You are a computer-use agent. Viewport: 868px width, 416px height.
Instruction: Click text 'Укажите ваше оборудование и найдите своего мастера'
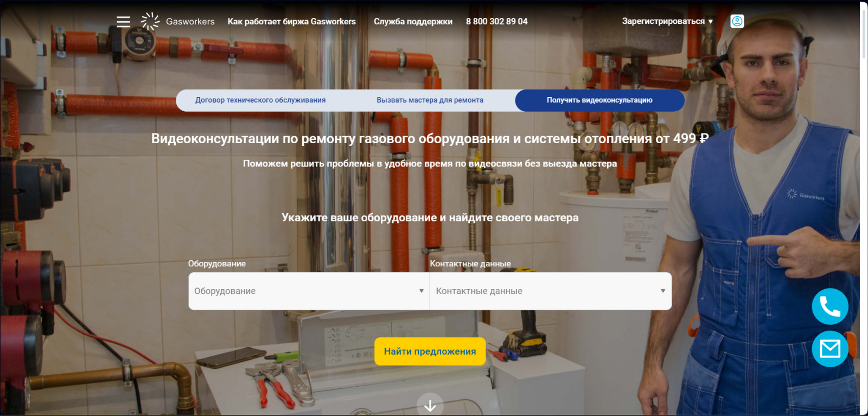click(430, 217)
